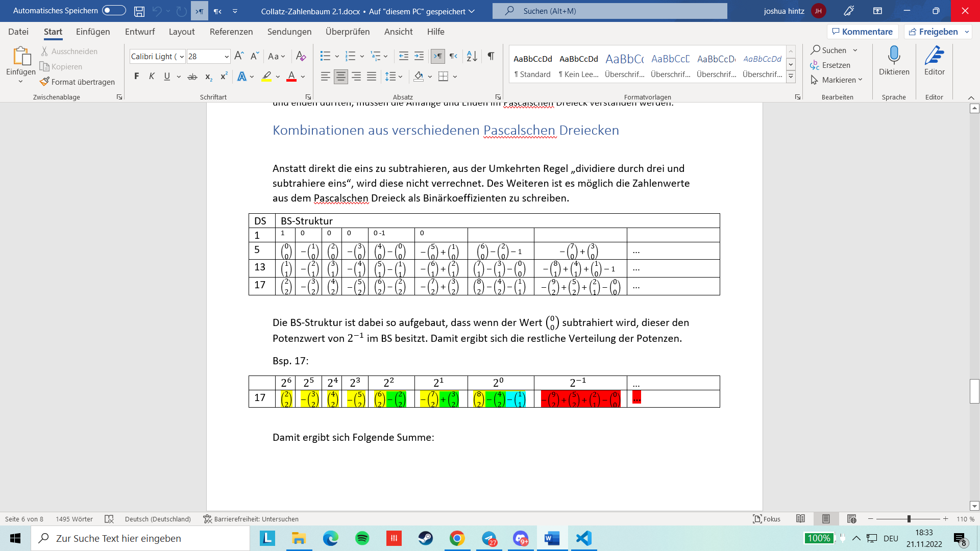This screenshot has width=980, height=551.
Task: Open Spotify from the taskbar
Action: click(x=362, y=538)
